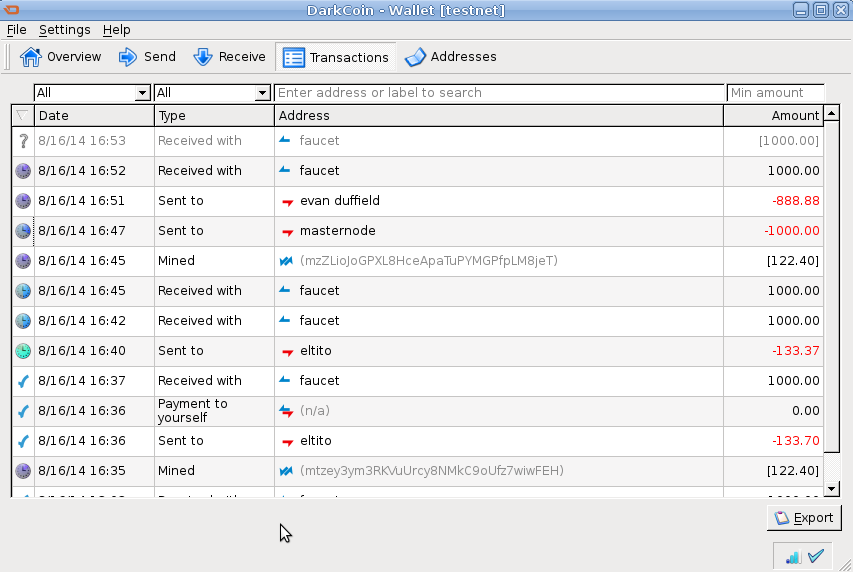Click the clock icon for 16:45 Received row

23,291
